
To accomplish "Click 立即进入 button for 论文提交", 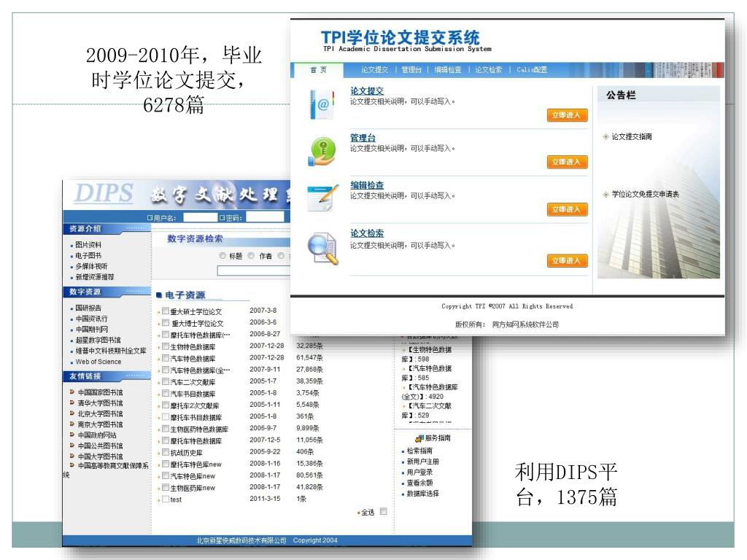I will click(x=566, y=115).
